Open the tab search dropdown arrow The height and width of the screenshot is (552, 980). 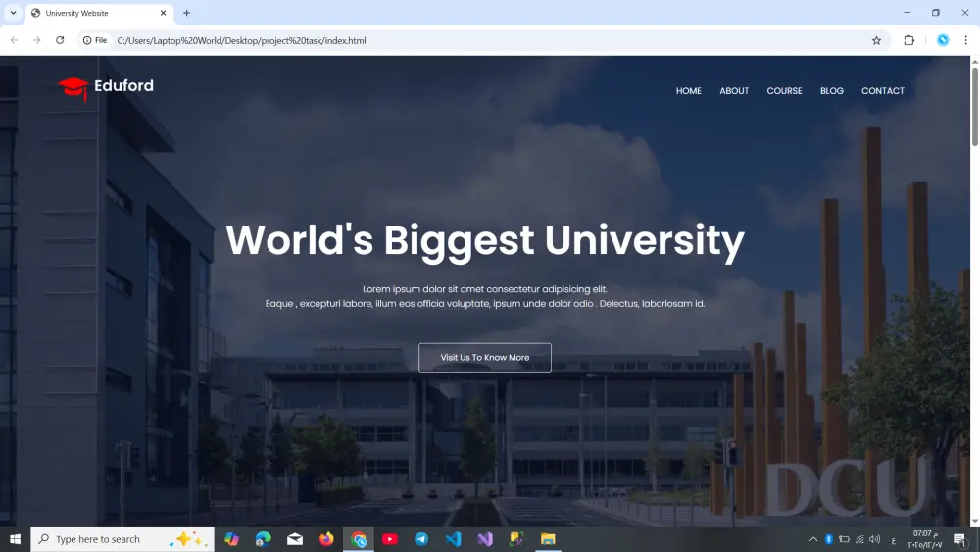point(13,13)
